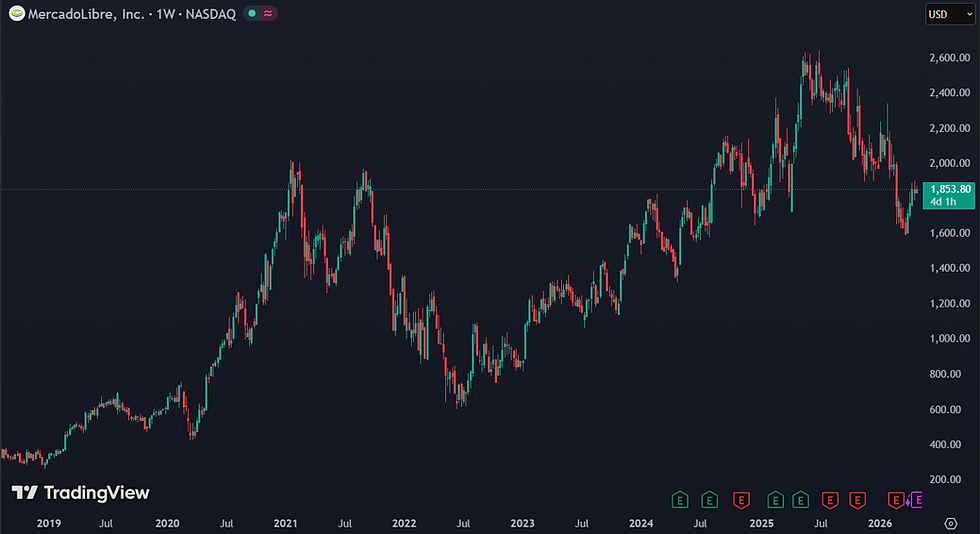Open chart settings hexagon gear icon
980x534 pixels.
coord(951,523)
